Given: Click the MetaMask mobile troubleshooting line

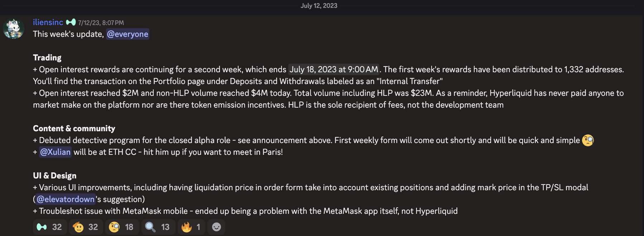Looking at the screenshot, I should 245,211.
